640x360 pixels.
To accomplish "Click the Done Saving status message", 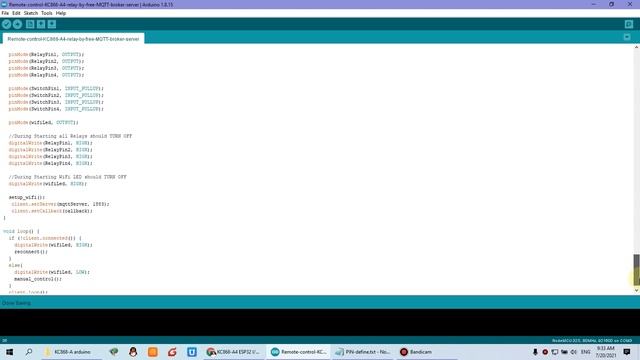I will 16,303.
